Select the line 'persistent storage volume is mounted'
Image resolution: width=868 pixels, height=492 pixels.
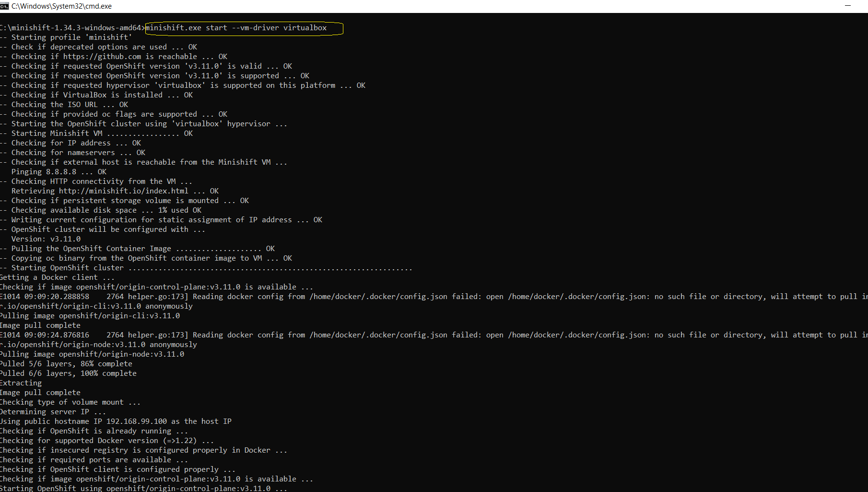[x=124, y=201]
